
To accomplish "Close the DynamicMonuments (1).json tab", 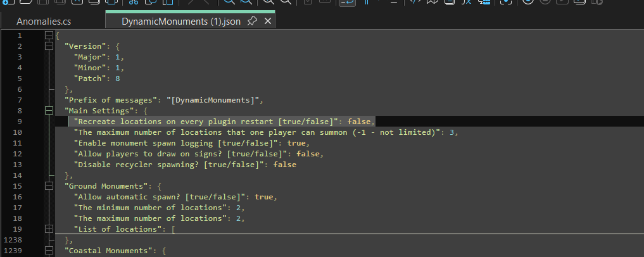I will pyautogui.click(x=267, y=22).
